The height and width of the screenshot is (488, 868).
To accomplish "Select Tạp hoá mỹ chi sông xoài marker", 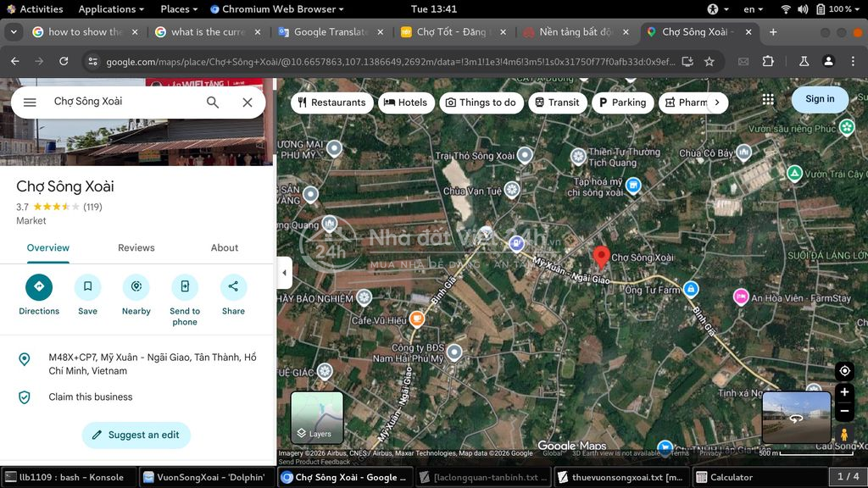I will 632,186.
